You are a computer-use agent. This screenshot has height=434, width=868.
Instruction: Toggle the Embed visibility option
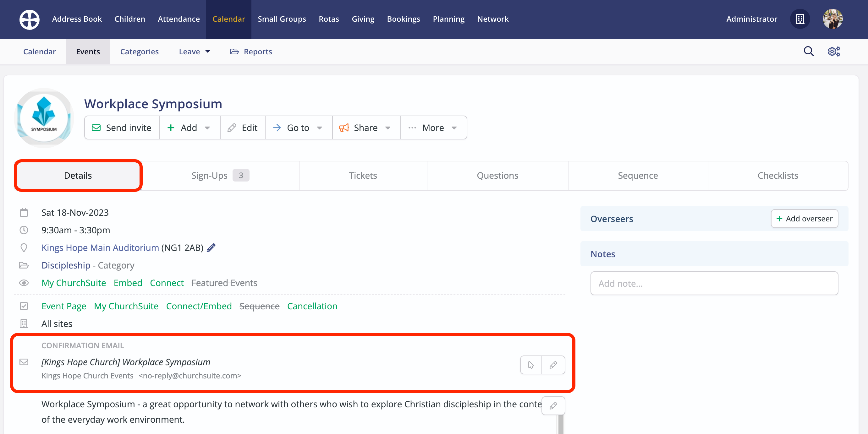click(x=128, y=283)
